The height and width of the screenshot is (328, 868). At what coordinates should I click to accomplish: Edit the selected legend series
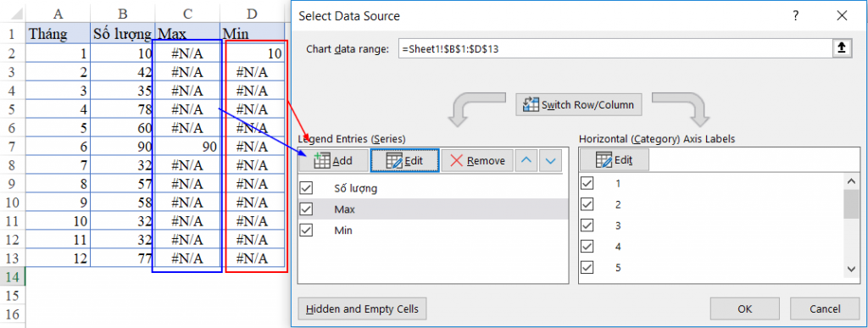[x=404, y=161]
